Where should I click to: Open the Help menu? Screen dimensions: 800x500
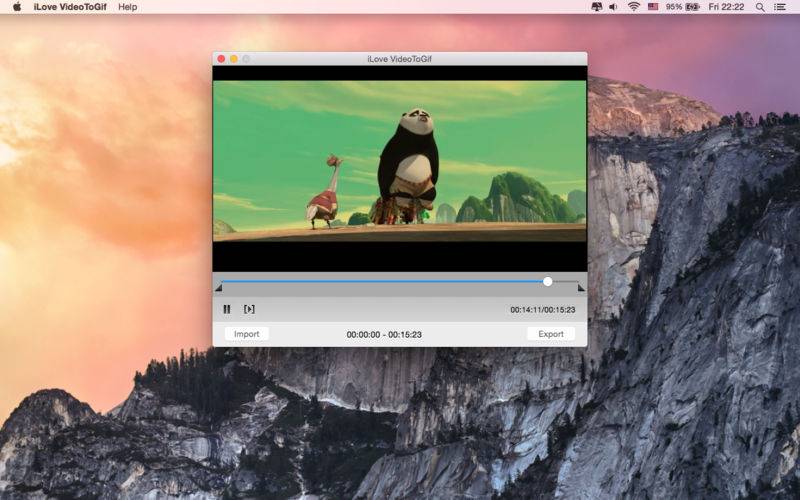(x=128, y=7)
